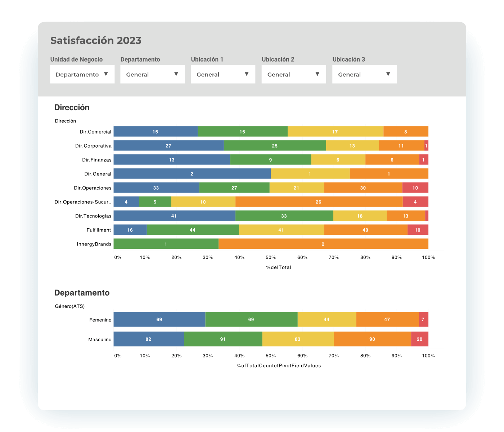This screenshot has width=504, height=432.
Task: Click the InnergyBrands row label
Action: pyautogui.click(x=94, y=244)
